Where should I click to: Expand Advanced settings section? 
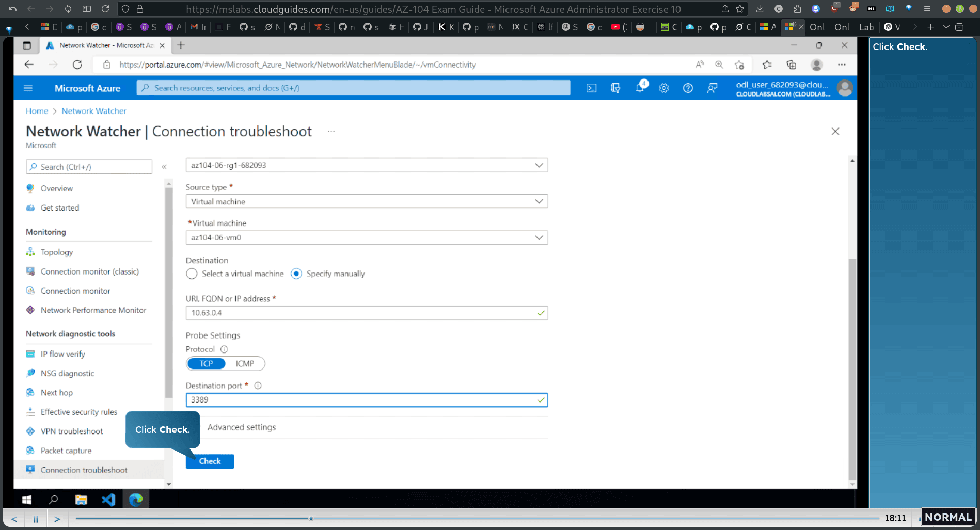point(242,427)
